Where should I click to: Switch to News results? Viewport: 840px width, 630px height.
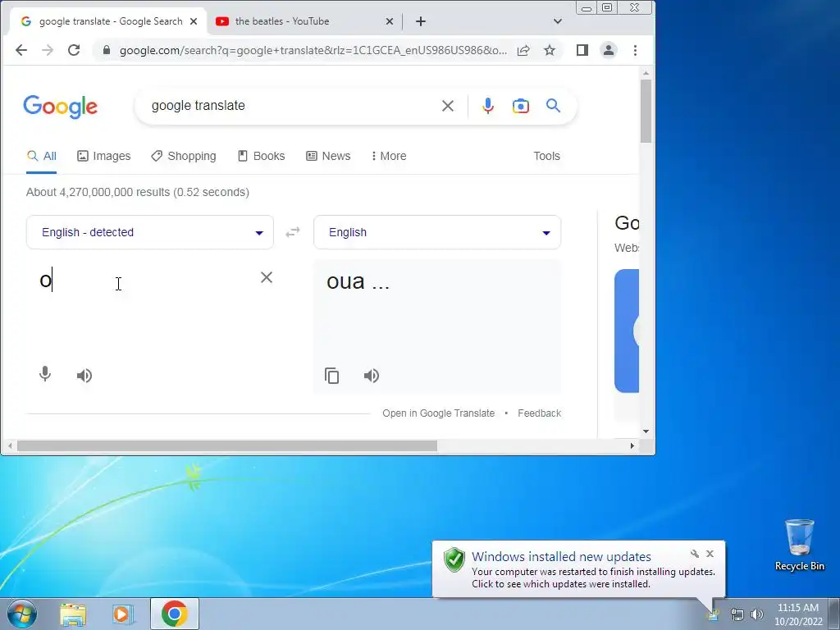pos(328,156)
